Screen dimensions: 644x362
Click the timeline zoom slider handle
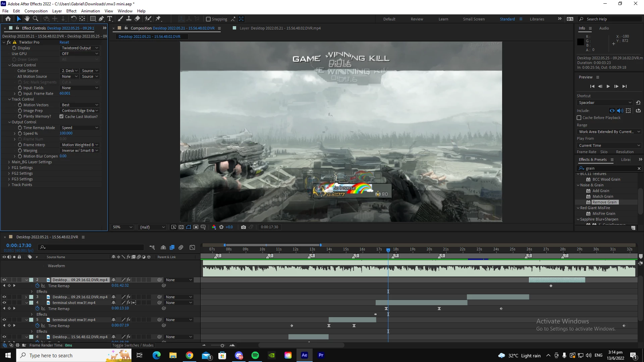click(x=222, y=345)
